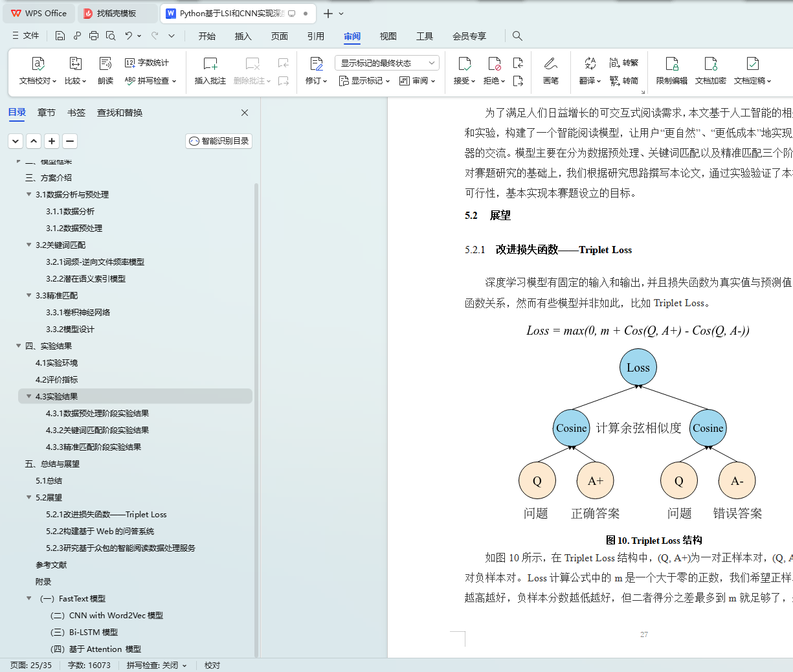Screen dimensions: 793x672
Task: Click the 校对 status bar button
Action: click(x=212, y=665)
